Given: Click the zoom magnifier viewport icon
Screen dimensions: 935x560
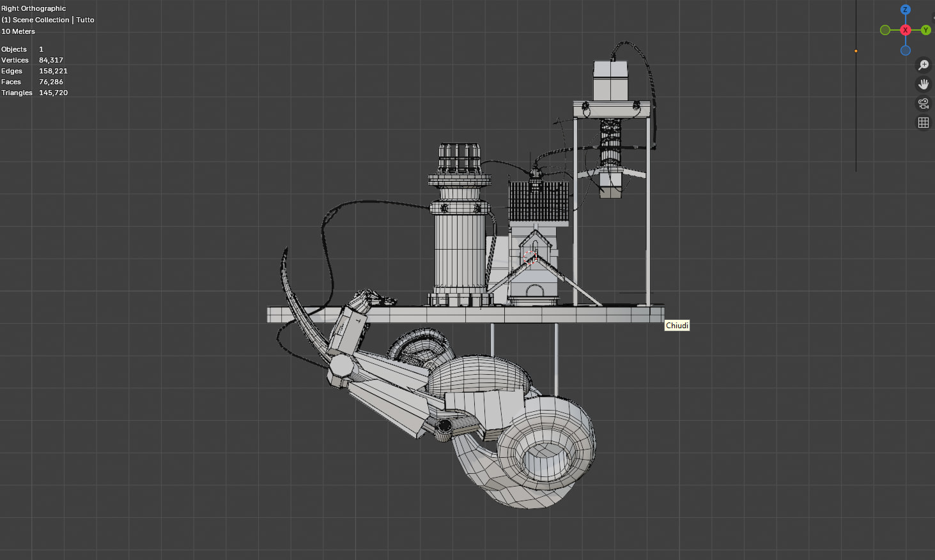Looking at the screenshot, I should point(923,65).
